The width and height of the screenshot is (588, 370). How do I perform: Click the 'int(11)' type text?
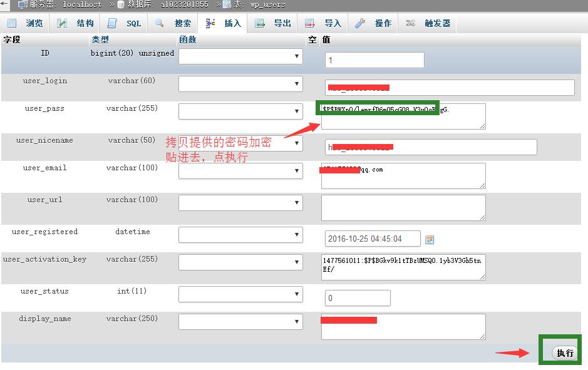[x=132, y=291]
